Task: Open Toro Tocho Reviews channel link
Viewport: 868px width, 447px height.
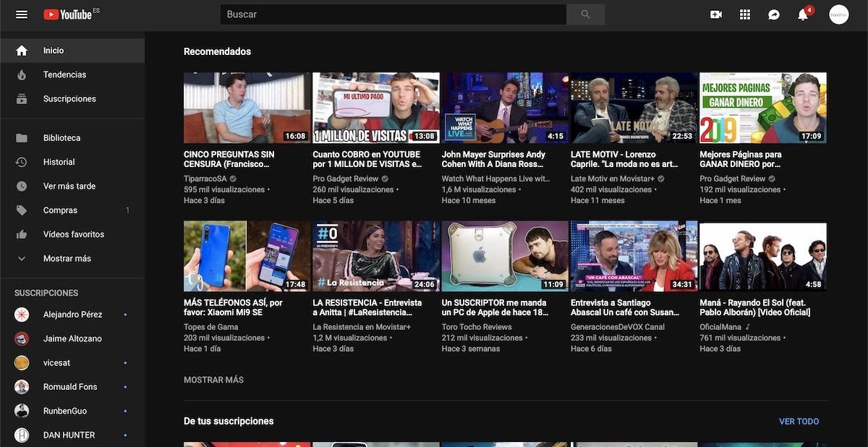Action: click(477, 327)
